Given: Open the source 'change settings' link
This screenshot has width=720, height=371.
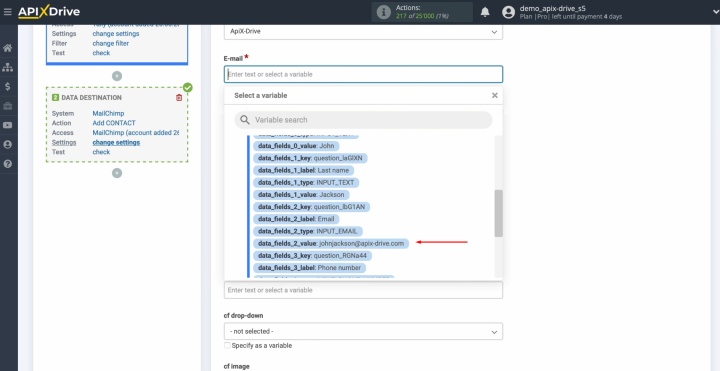Looking at the screenshot, I should click(116, 34).
